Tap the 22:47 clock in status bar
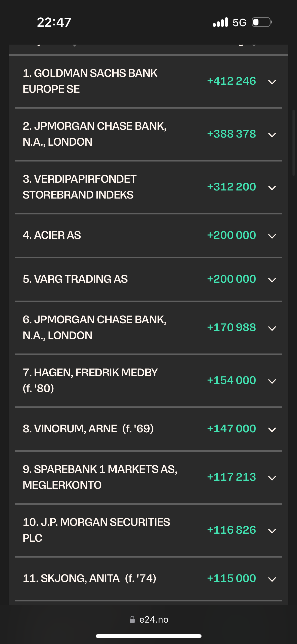The height and width of the screenshot is (644, 297). [54, 22]
